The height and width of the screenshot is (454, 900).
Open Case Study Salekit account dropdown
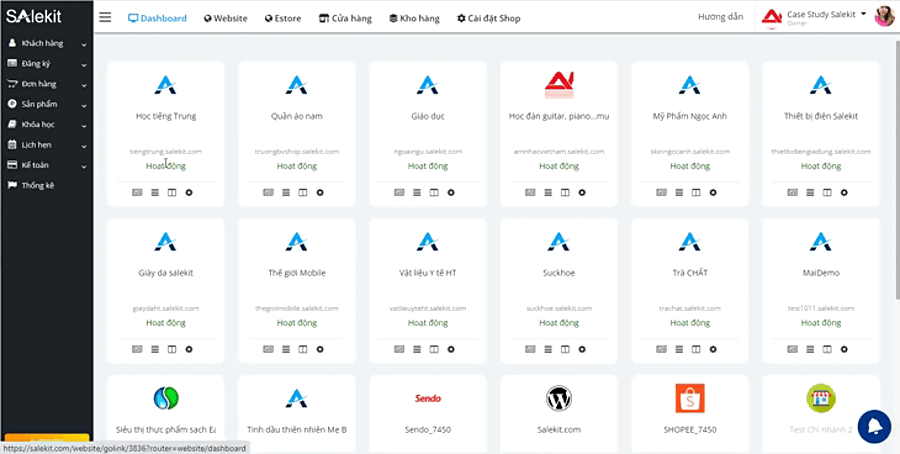point(827,15)
